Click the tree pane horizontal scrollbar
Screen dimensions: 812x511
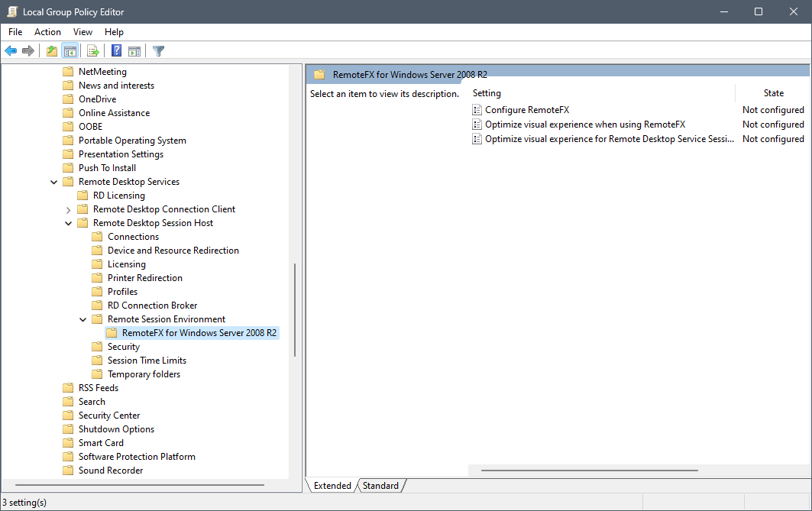pyautogui.click(x=139, y=485)
